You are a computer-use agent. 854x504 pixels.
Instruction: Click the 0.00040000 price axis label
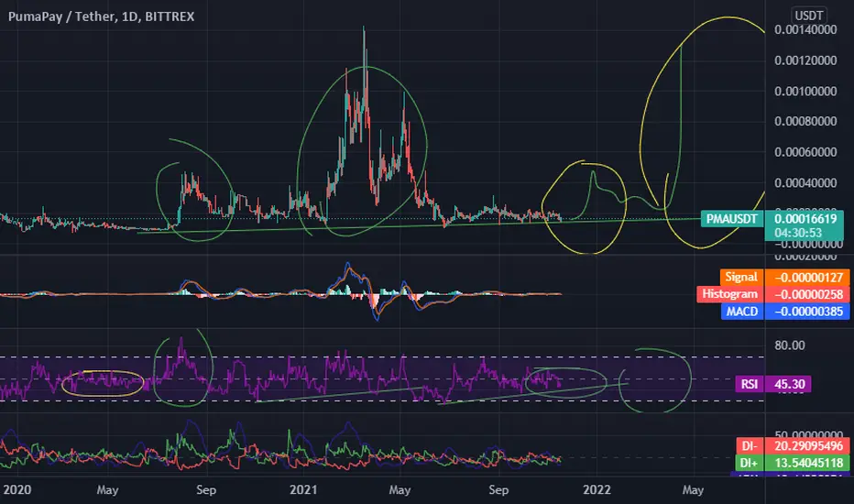[x=805, y=182]
